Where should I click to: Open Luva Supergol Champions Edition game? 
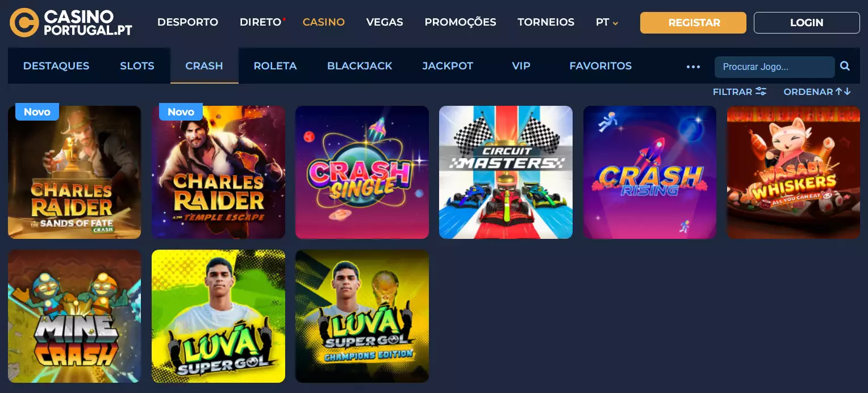pyautogui.click(x=362, y=316)
